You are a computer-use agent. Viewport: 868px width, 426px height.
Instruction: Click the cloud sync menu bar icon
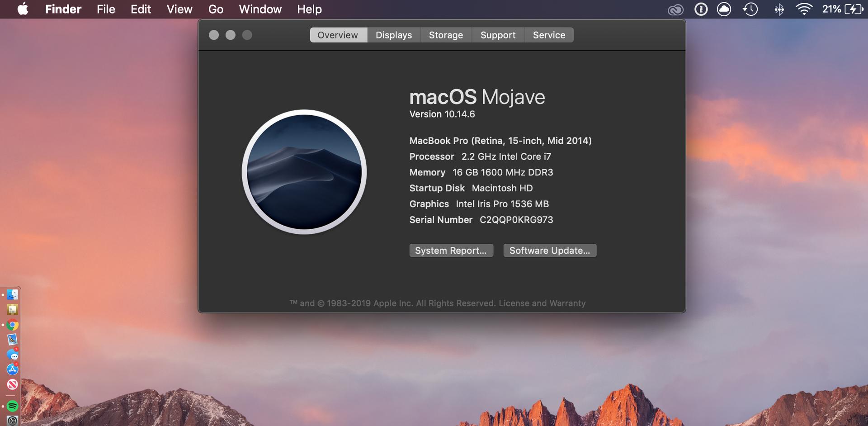coord(724,9)
